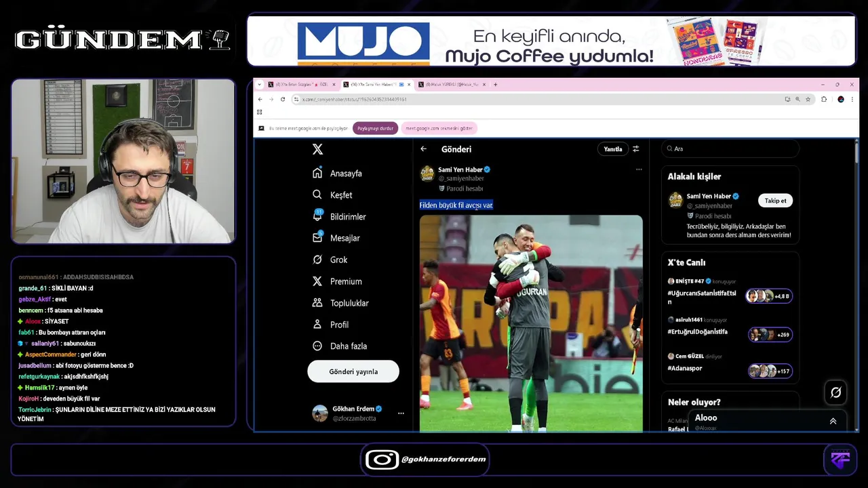This screenshot has width=868, height=488.
Task: Follow Sami Yen Haber with Takip et
Action: point(775,201)
